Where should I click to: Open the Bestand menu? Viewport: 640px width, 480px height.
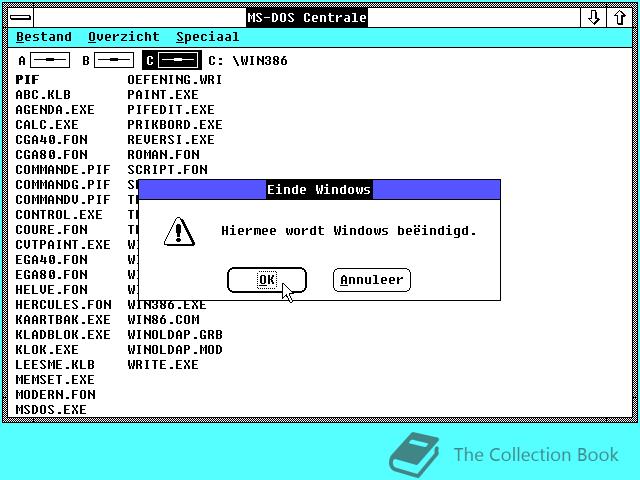coord(44,37)
